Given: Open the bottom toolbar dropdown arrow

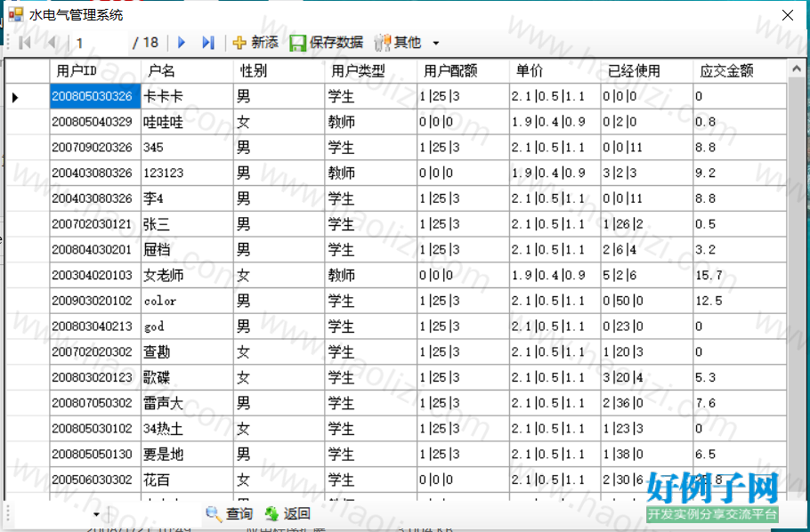Looking at the screenshot, I should pyautogui.click(x=97, y=514).
